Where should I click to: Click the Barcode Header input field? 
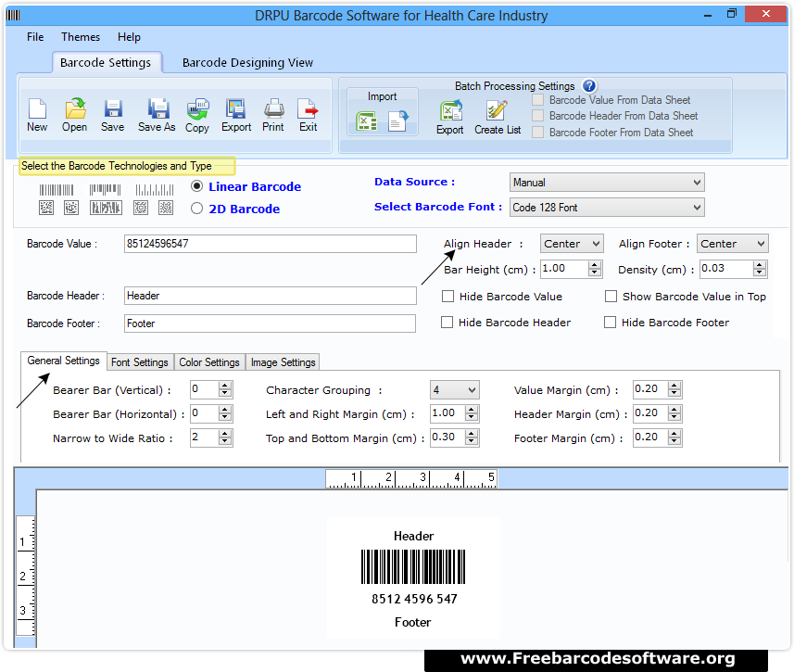(x=271, y=296)
